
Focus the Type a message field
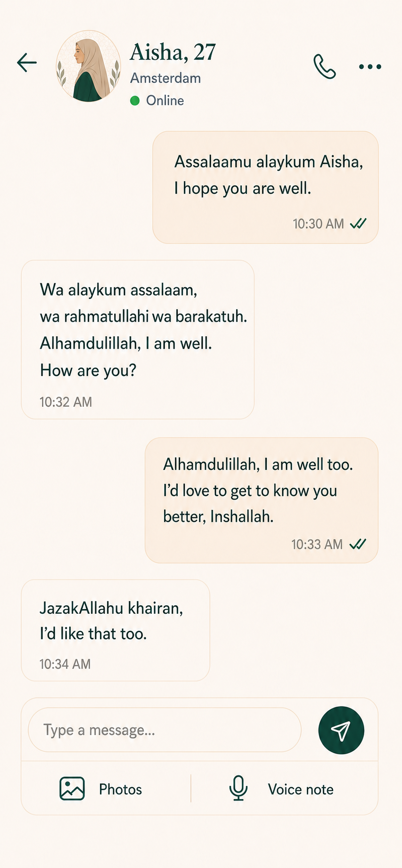coord(165,730)
